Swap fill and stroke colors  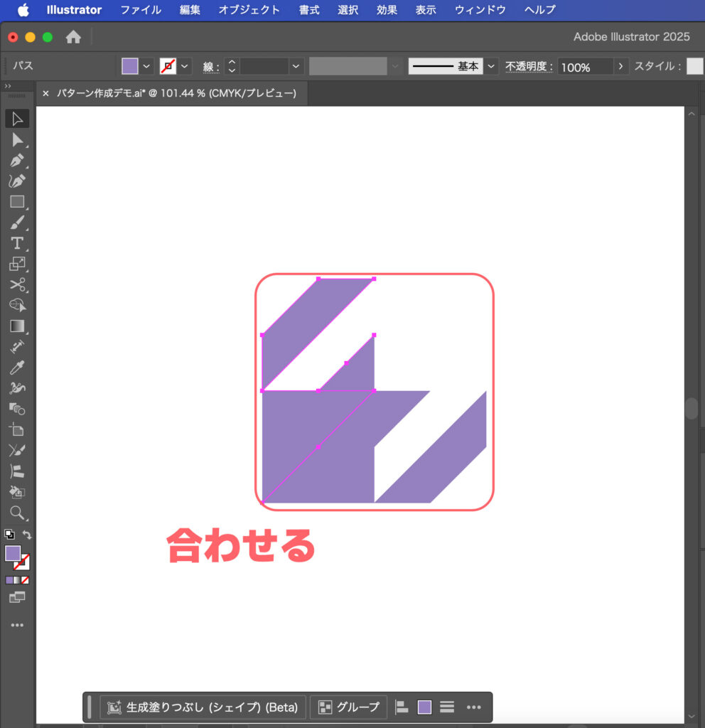pos(27,535)
